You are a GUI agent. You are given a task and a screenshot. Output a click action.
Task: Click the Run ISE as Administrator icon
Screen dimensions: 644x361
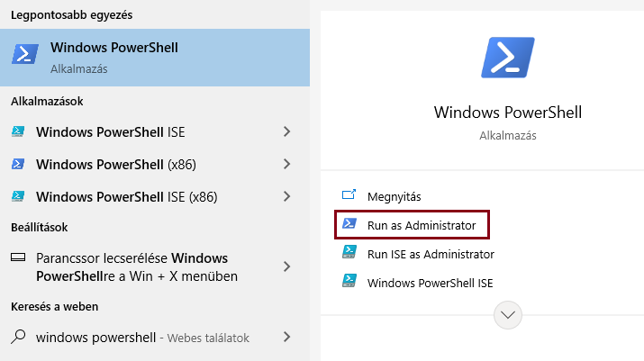349,252
